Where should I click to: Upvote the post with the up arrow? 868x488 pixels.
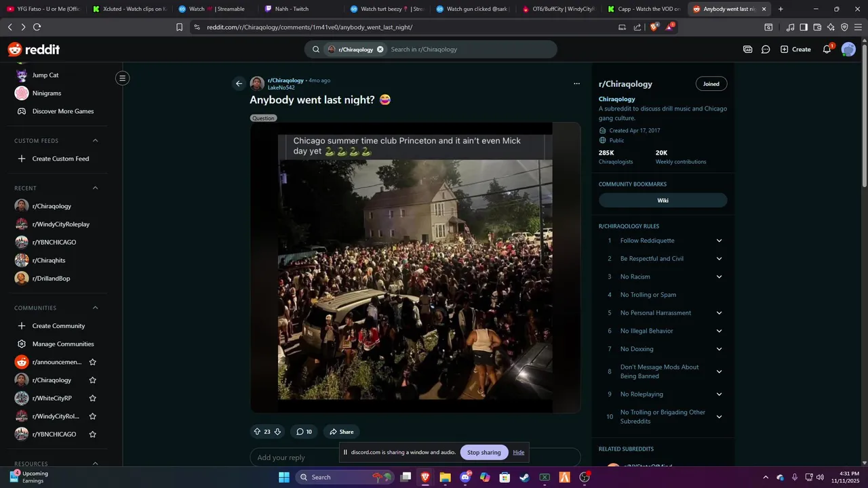coord(257,432)
